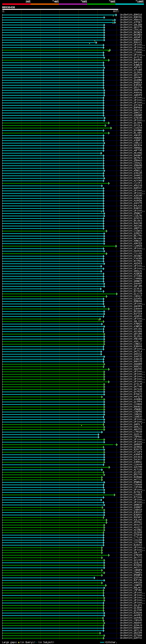Click the cyan ~100% identity legend bar
Viewport: 146px width, 644px height.
[x=130, y=4]
